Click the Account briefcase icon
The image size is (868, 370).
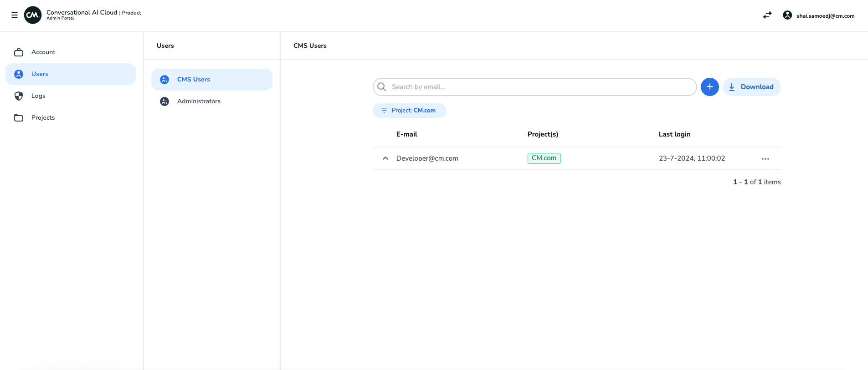click(x=19, y=52)
